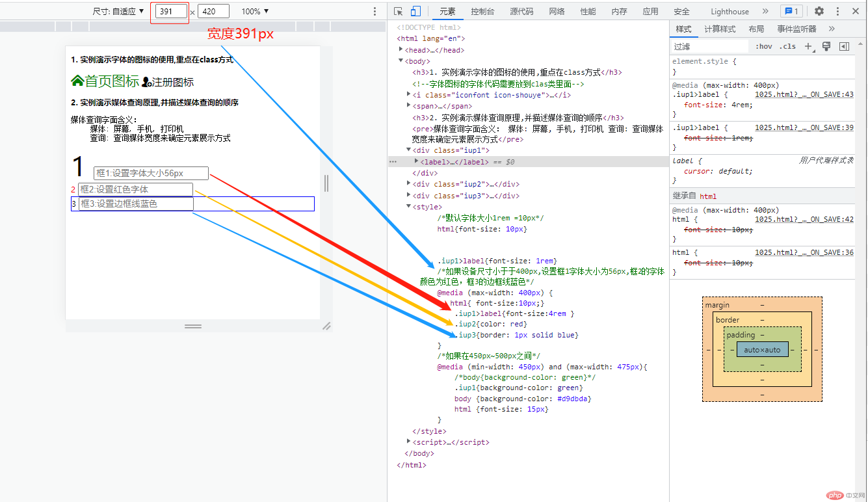
Task: Click the viewport height field showing 420
Action: [x=213, y=11]
